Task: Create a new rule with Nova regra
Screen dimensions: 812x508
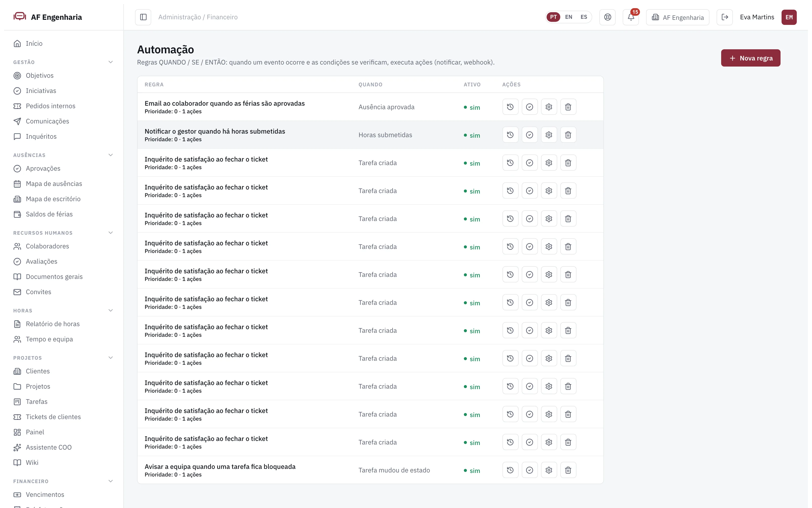Action: pos(751,58)
